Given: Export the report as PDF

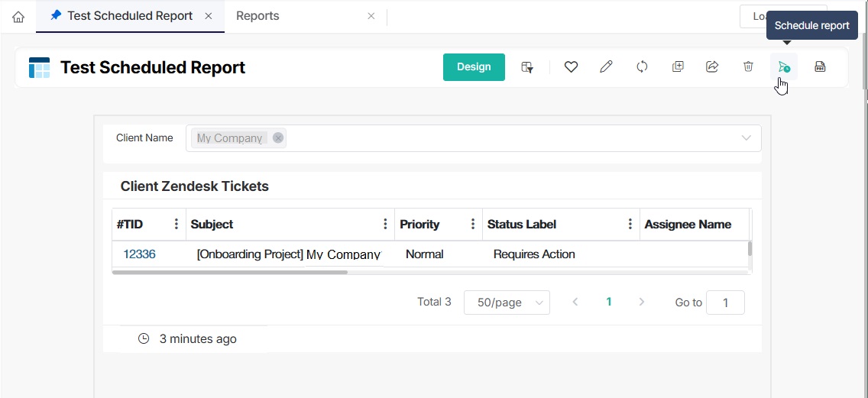Looking at the screenshot, I should pyautogui.click(x=820, y=67).
